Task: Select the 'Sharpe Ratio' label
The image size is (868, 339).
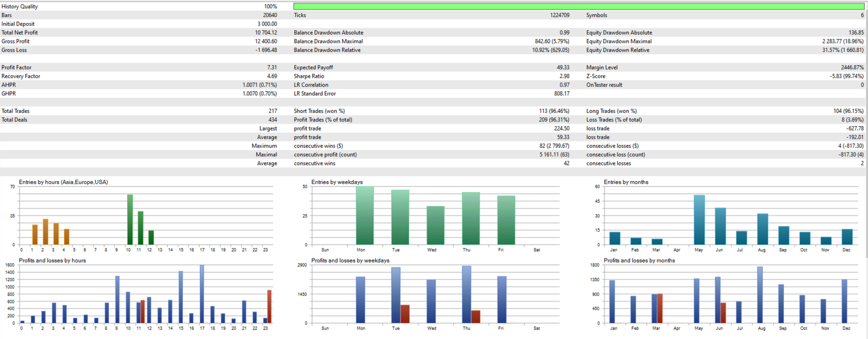Action: click(309, 76)
